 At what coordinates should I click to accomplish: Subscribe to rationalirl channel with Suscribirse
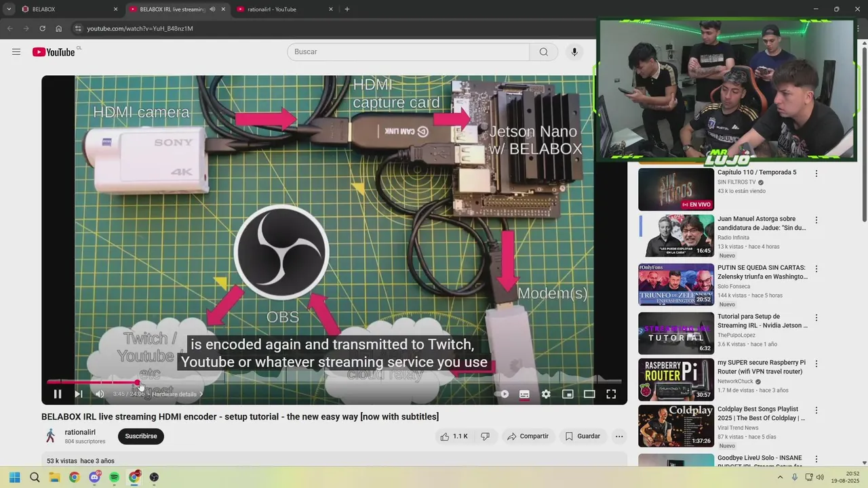coord(141,436)
